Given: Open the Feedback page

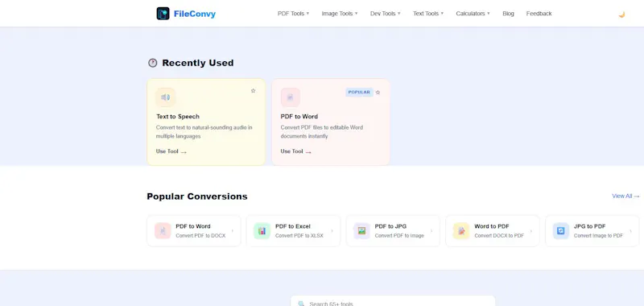Looking at the screenshot, I should [x=539, y=14].
